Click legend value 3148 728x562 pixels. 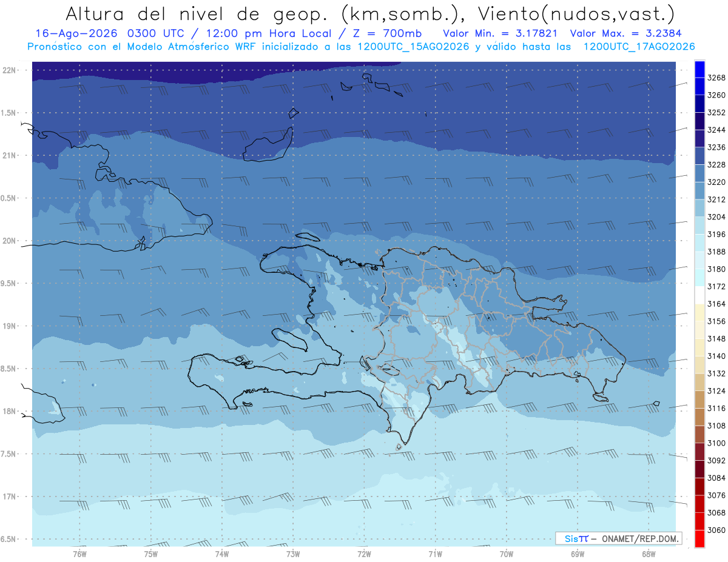pyautogui.click(x=716, y=338)
